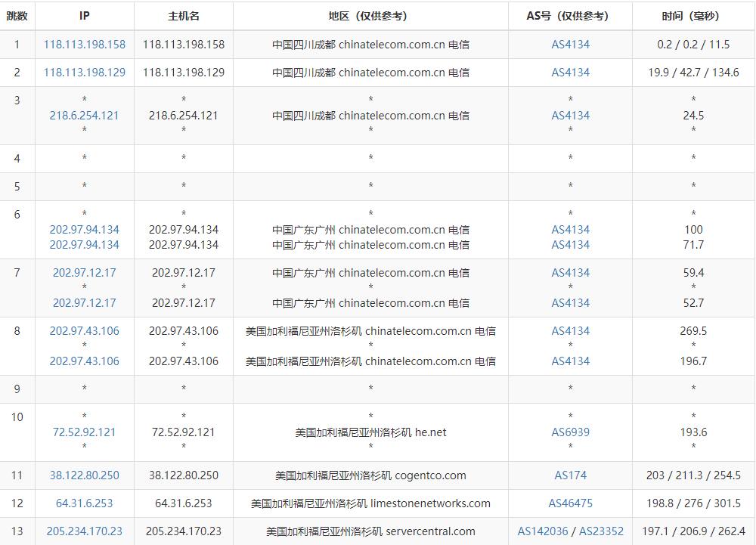
Task: Select the time 203 / 211.3 / 254.5
Action: (x=693, y=475)
